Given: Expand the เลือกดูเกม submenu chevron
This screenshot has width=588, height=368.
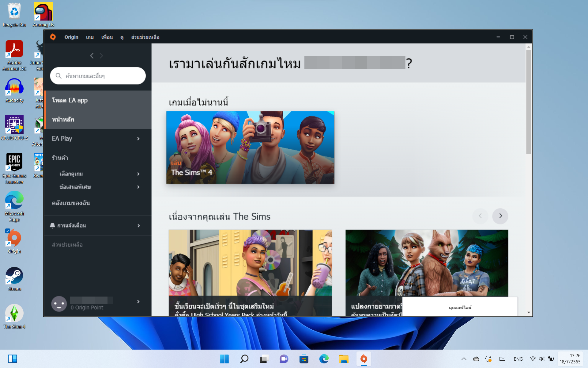Looking at the screenshot, I should (138, 174).
